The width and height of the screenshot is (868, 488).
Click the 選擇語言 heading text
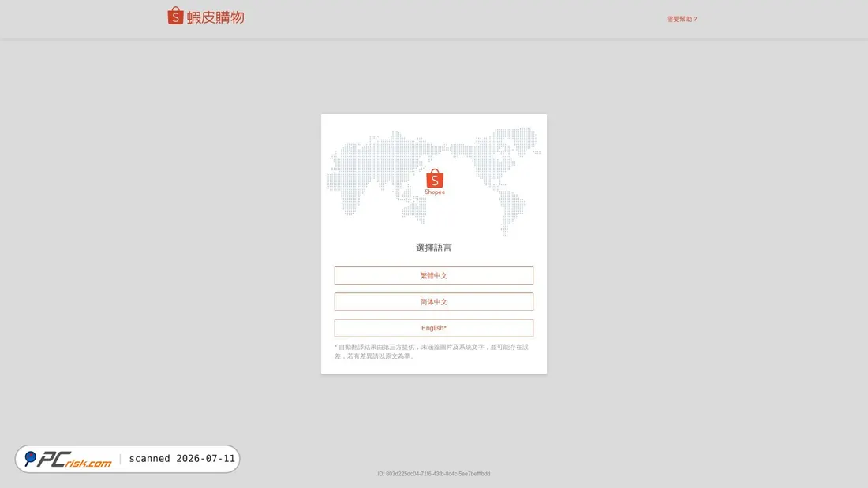433,248
